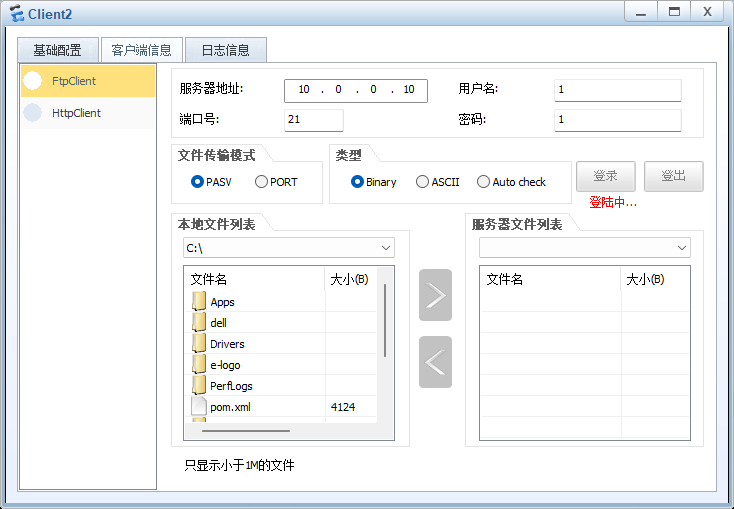This screenshot has width=734, height=509.
Task: Enable Auto check type option
Action: coord(484,182)
